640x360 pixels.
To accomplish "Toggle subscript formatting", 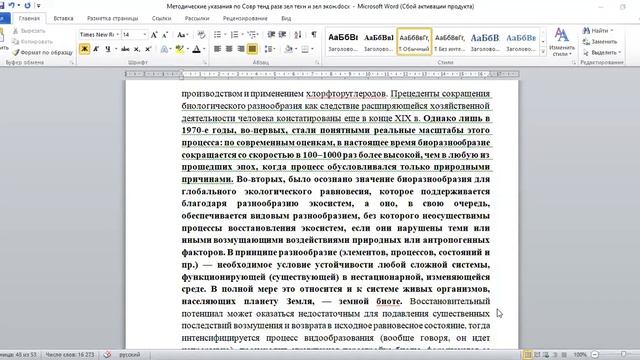I will [x=137, y=49].
